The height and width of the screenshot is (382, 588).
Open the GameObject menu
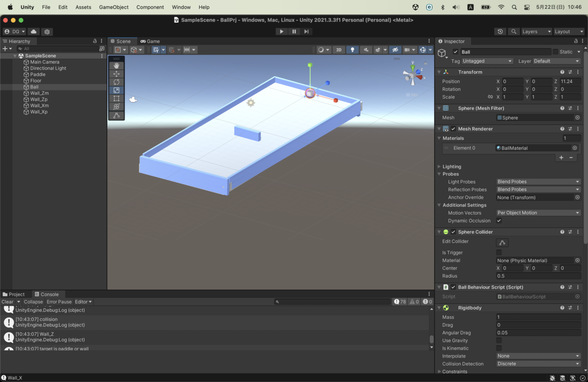(114, 7)
